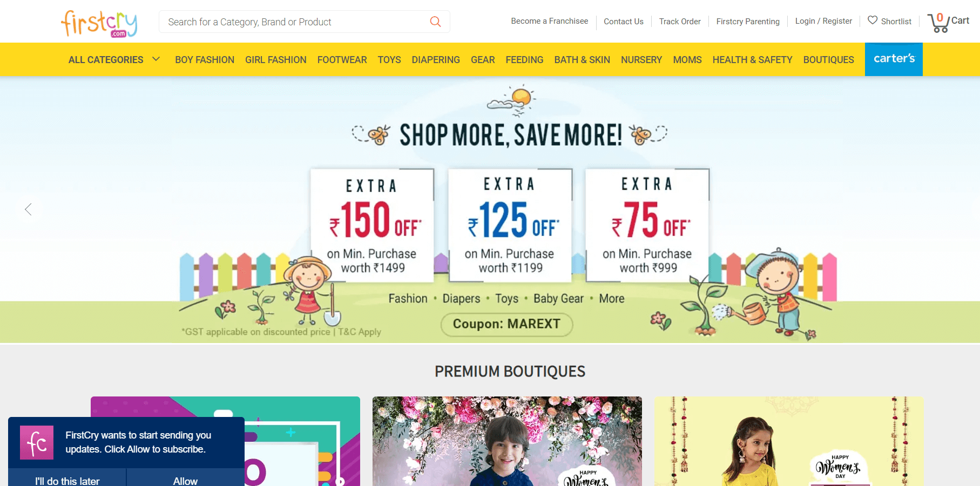The width and height of the screenshot is (980, 486).
Task: Open the Diapering category
Action: point(436,60)
